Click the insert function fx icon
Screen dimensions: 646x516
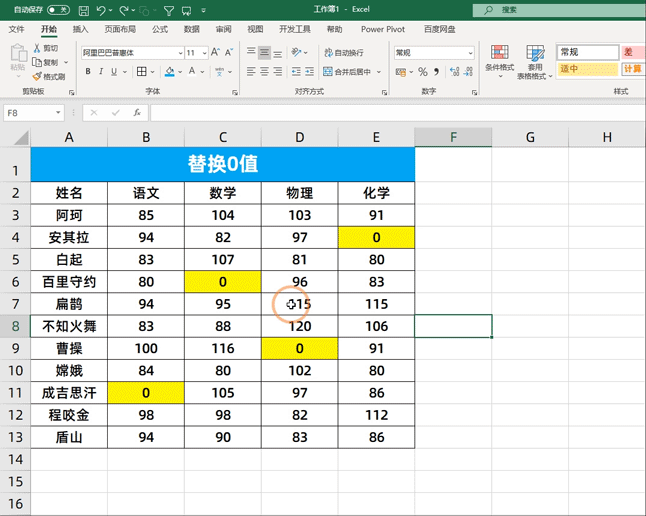(x=137, y=113)
